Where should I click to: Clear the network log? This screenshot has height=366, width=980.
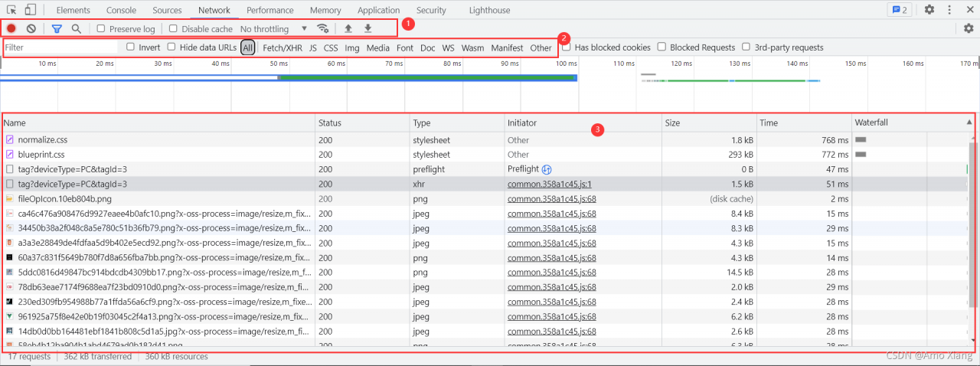tap(31, 28)
